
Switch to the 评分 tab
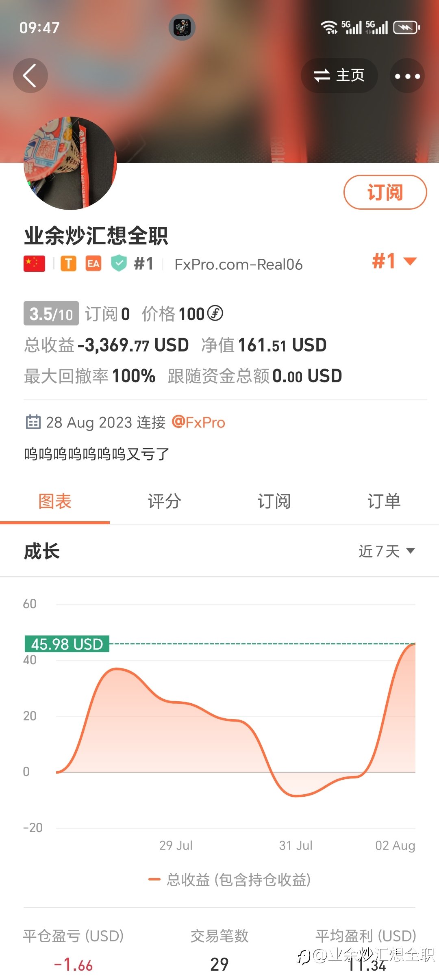click(x=165, y=501)
